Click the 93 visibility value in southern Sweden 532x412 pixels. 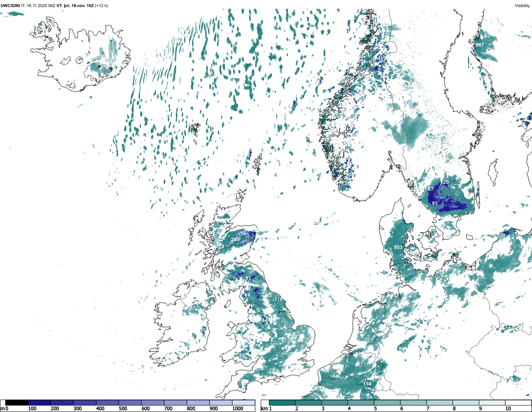435,203
